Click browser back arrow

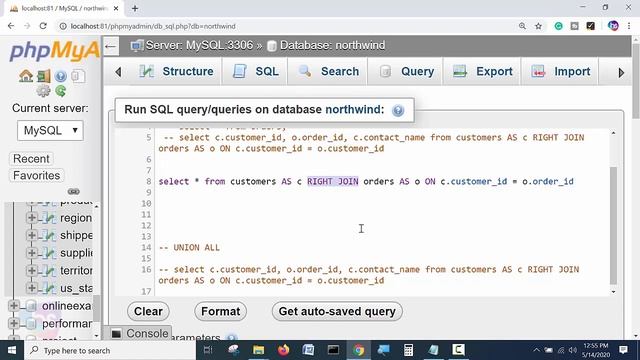(11, 26)
